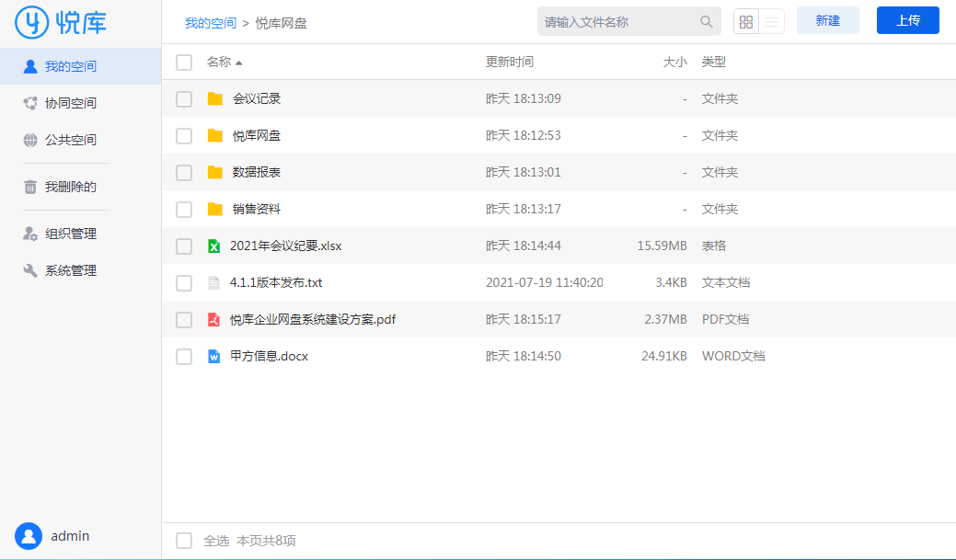
Task: Click the 新建 button
Action: (828, 21)
